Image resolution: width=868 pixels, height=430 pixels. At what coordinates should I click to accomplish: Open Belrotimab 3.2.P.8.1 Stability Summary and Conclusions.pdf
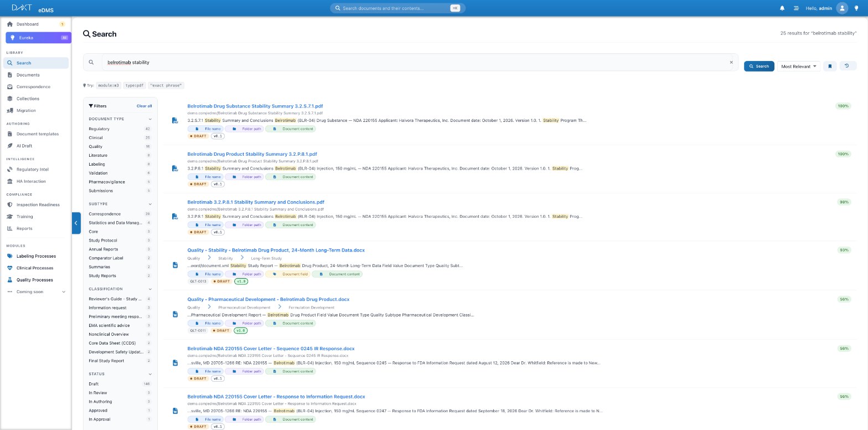point(256,202)
